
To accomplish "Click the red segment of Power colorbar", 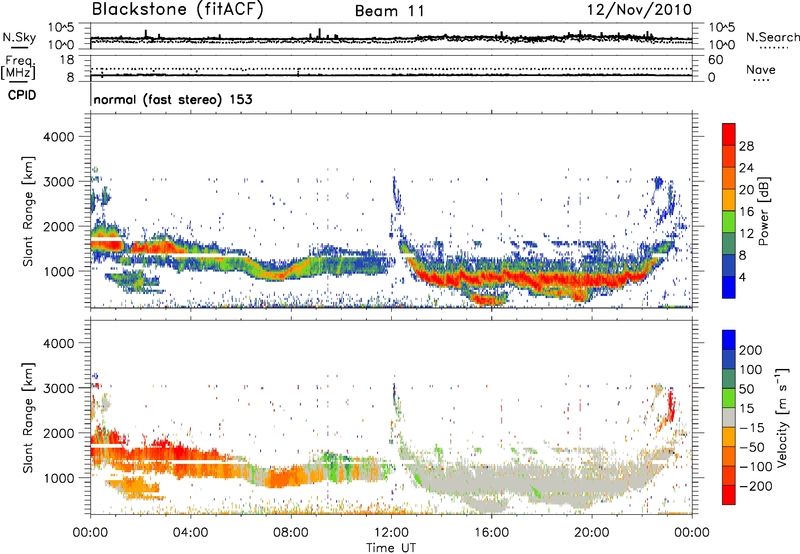I will coord(729,134).
